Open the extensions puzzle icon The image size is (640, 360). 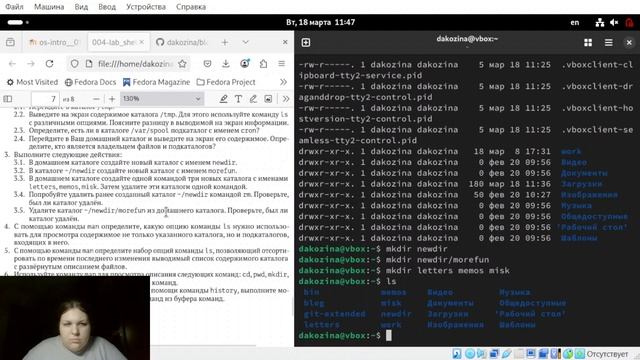coord(263,64)
